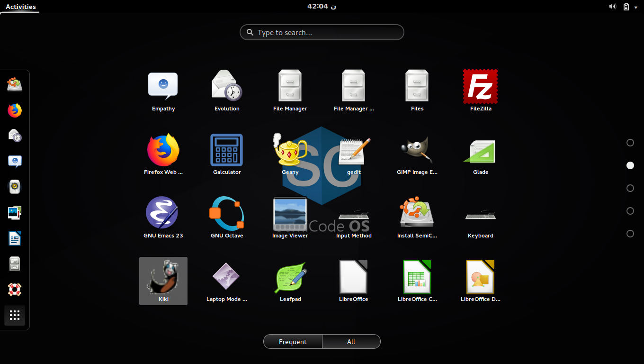This screenshot has width=644, height=364.
Task: Open the Keyboard app
Action: 481,218
